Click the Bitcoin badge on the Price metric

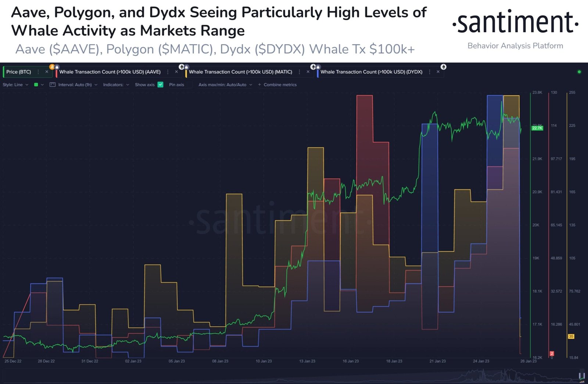point(53,67)
